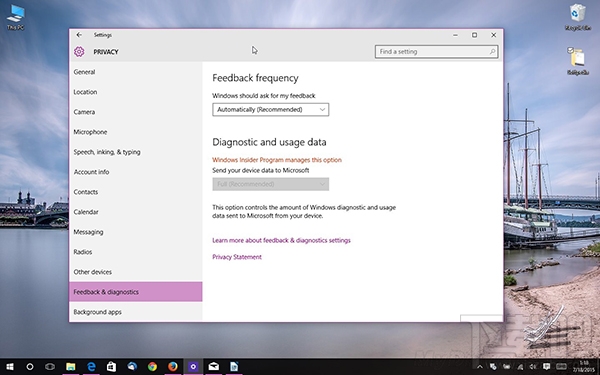Open the network icon in system tray
This screenshot has height=375, width=600.
click(x=520, y=367)
